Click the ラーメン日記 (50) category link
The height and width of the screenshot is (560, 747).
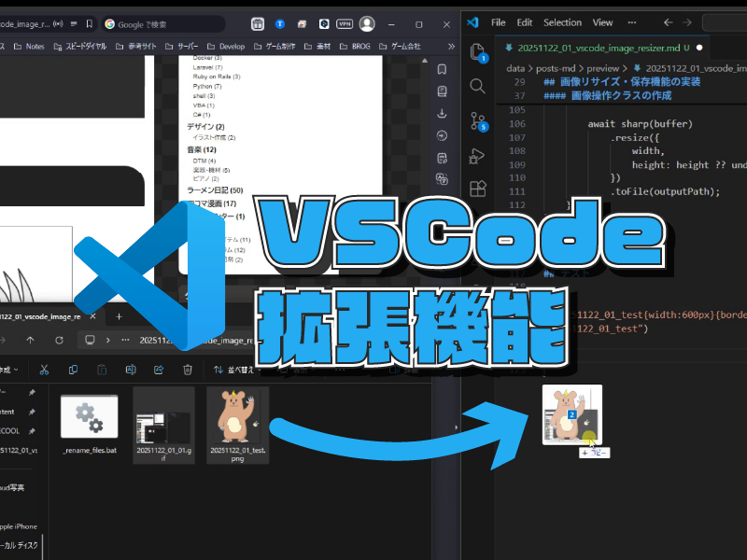click(x=215, y=189)
